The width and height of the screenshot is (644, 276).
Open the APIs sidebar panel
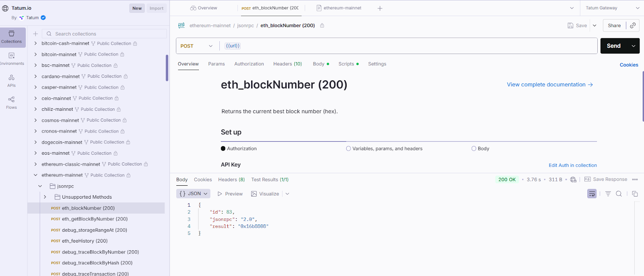[12, 81]
